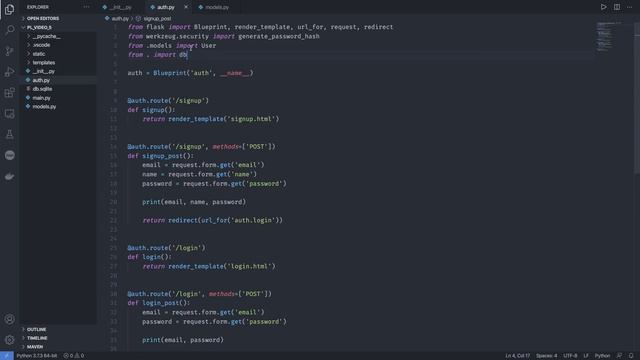The image size is (640, 360).
Task: Click the 'def login_post():' line
Action: tap(158, 303)
